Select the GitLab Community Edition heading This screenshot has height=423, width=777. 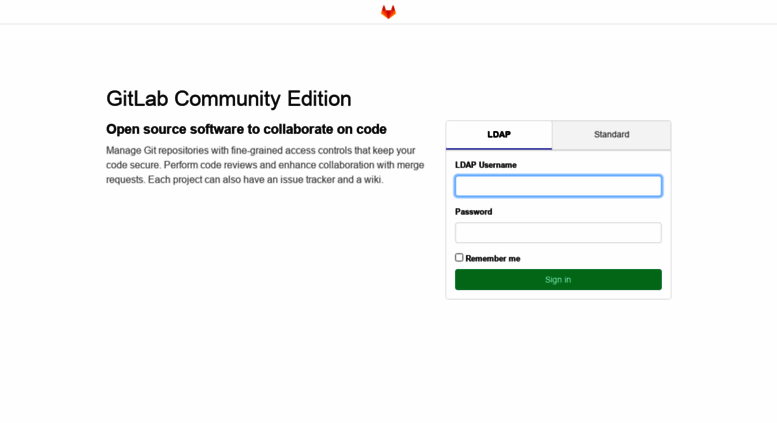(228, 99)
